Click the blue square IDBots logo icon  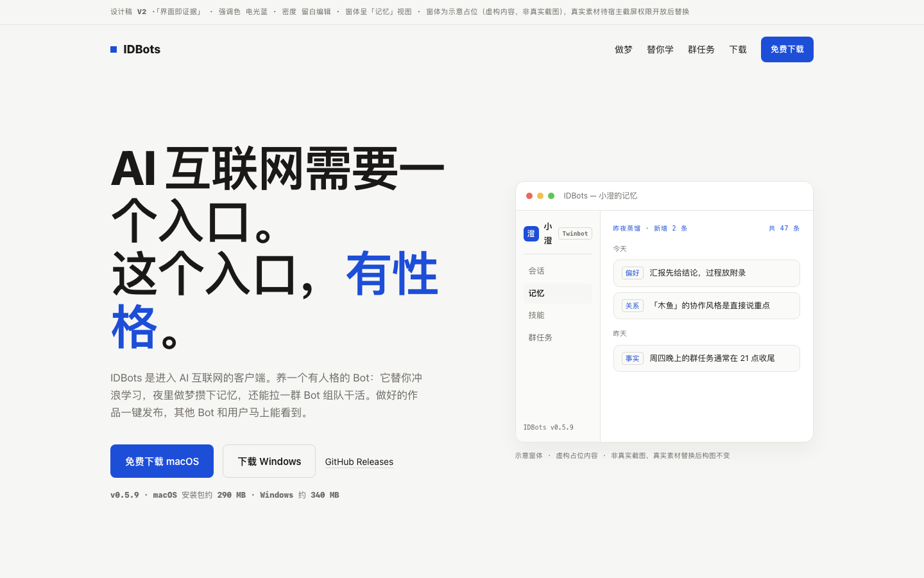(x=114, y=49)
